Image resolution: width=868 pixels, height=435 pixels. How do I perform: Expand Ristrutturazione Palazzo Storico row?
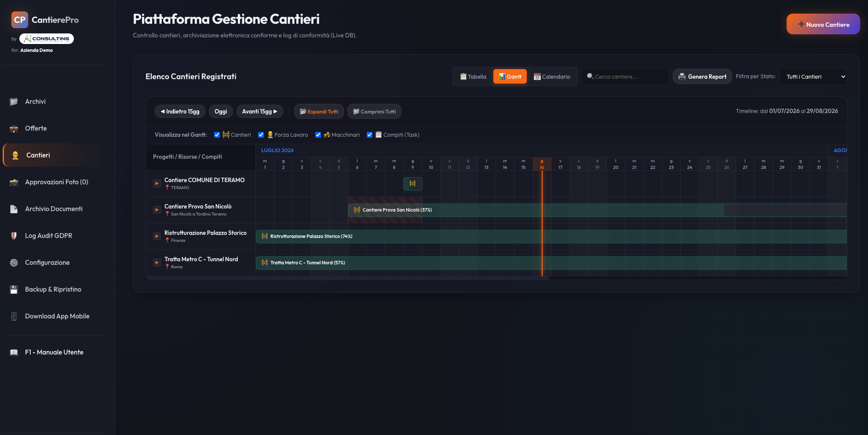157,236
